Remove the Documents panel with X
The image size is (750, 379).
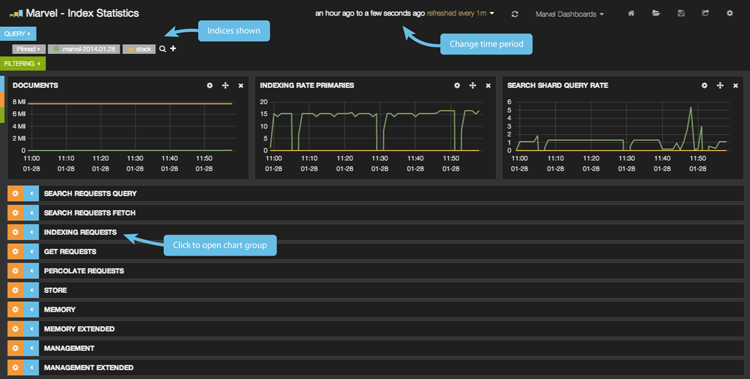241,86
